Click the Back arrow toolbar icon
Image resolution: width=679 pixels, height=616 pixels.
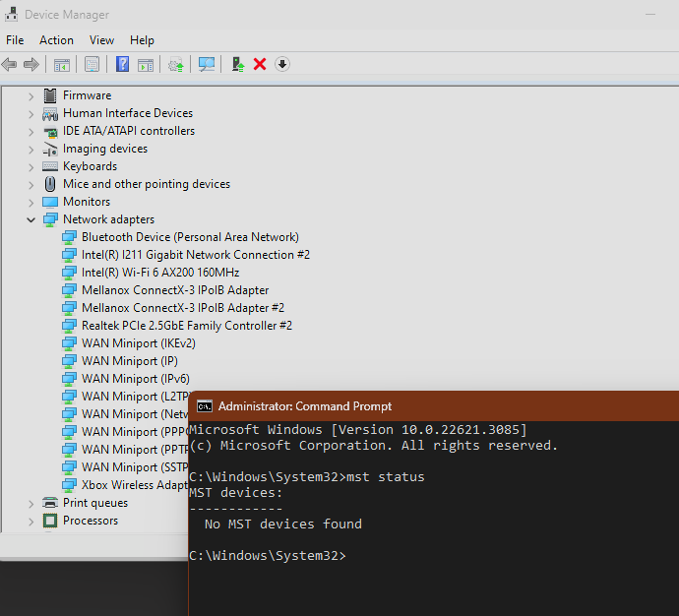point(9,65)
